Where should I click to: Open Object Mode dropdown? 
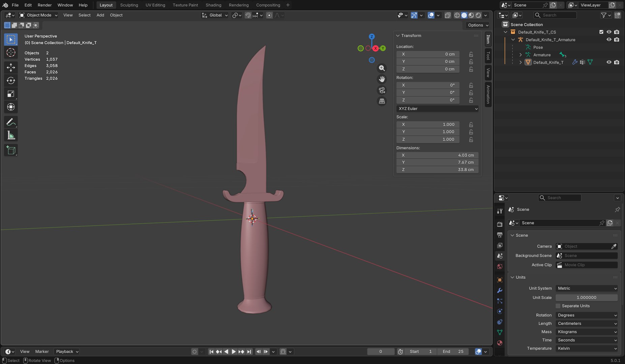(x=38, y=15)
